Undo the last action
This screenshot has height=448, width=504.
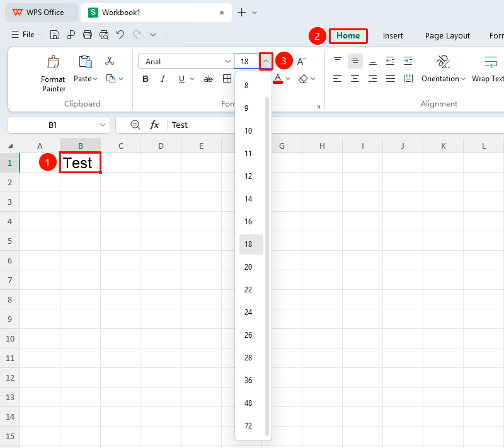pyautogui.click(x=120, y=35)
